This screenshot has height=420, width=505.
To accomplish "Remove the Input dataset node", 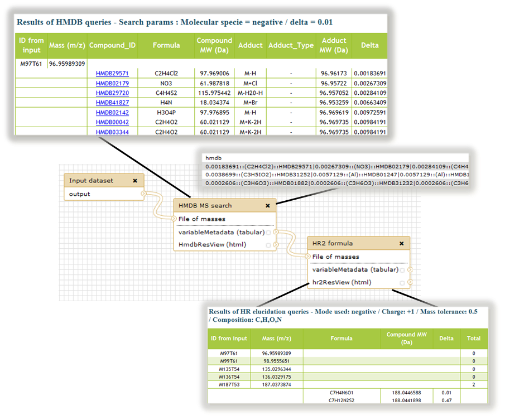I will 135,181.
